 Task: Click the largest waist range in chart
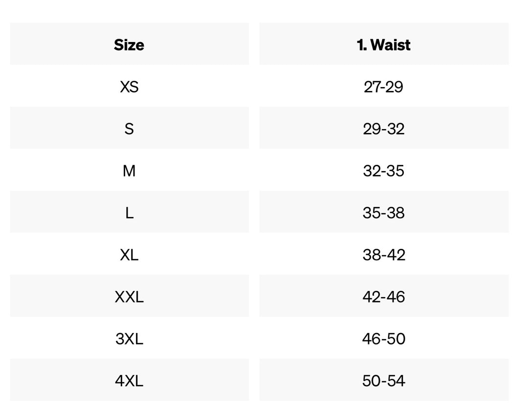384,381
